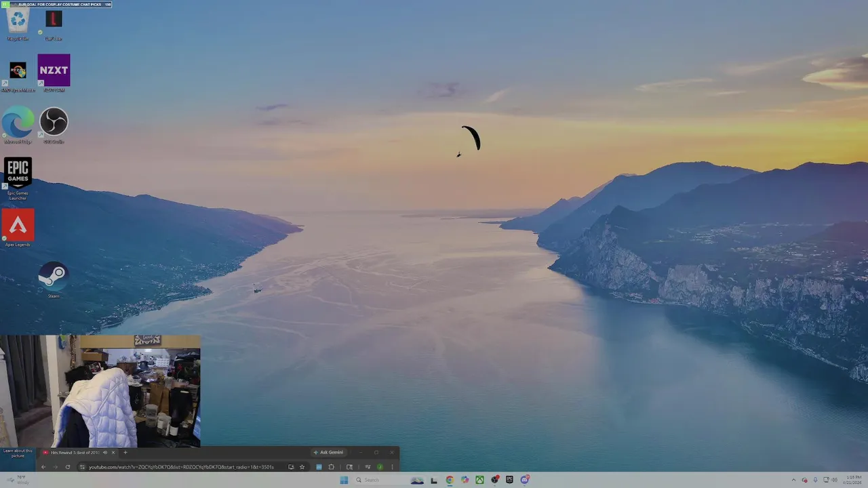The image size is (868, 488).
Task: Open network settings from tray
Action: [826, 480]
